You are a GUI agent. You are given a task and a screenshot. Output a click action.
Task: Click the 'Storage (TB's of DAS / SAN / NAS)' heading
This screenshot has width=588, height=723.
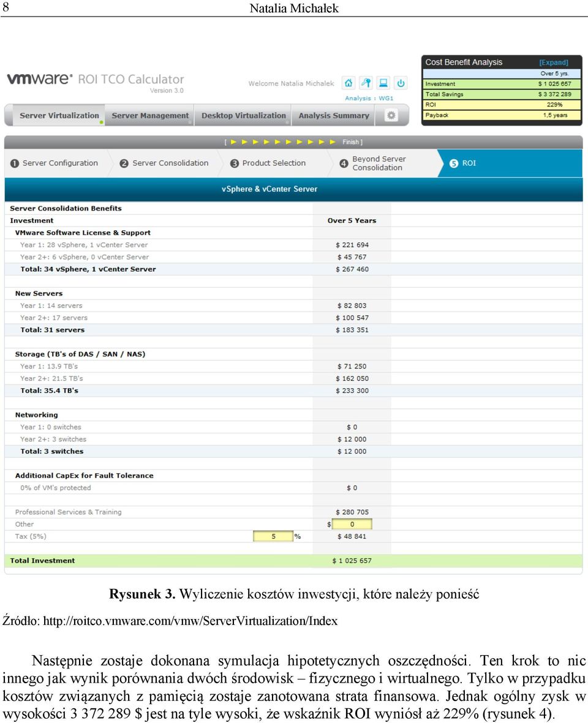80,354
